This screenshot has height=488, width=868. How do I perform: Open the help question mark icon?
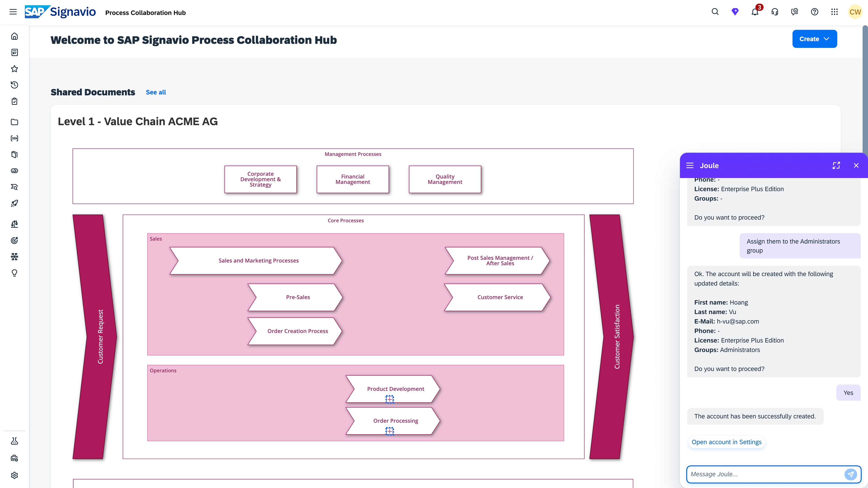pyautogui.click(x=814, y=12)
